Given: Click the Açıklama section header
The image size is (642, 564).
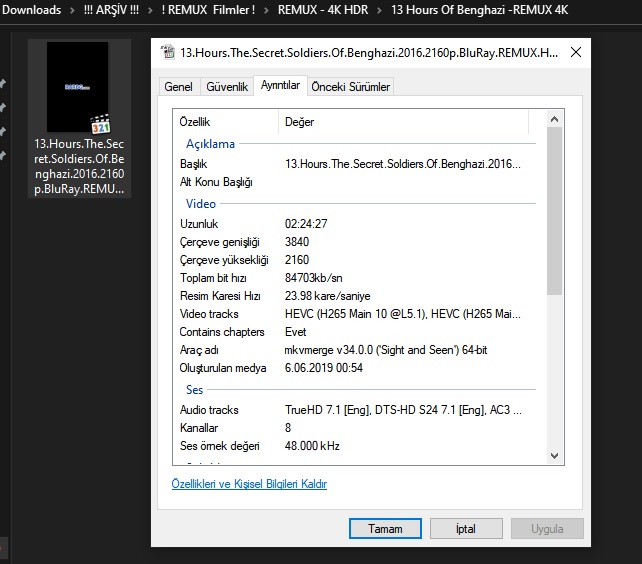Looking at the screenshot, I should [x=210, y=144].
